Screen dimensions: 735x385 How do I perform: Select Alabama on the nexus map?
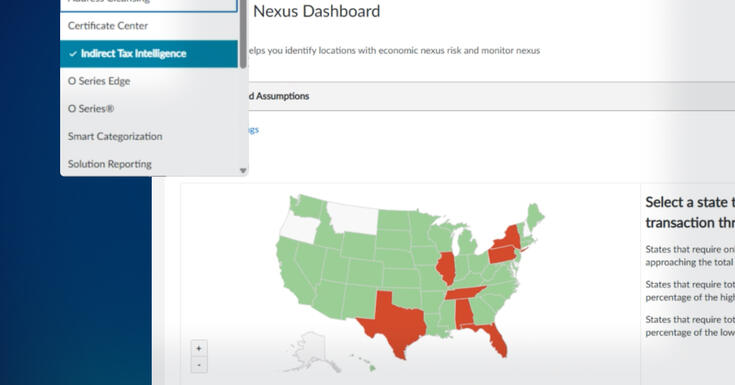click(464, 314)
